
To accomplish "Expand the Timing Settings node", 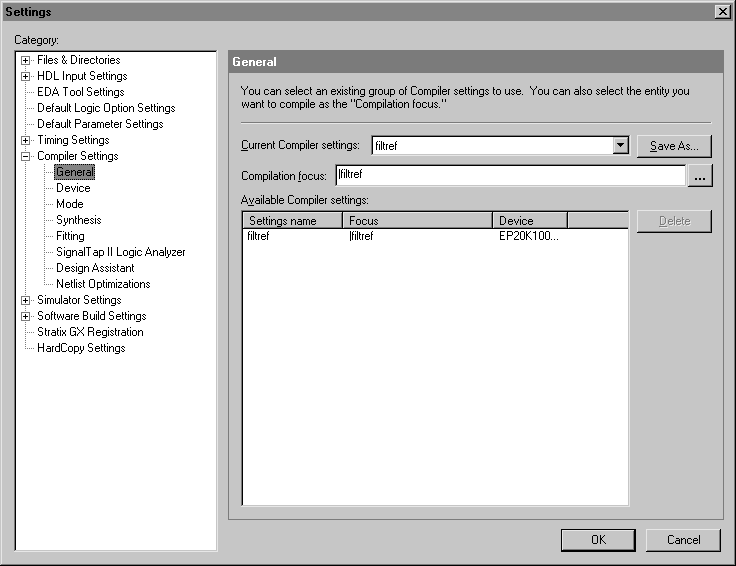I will tap(26, 140).
